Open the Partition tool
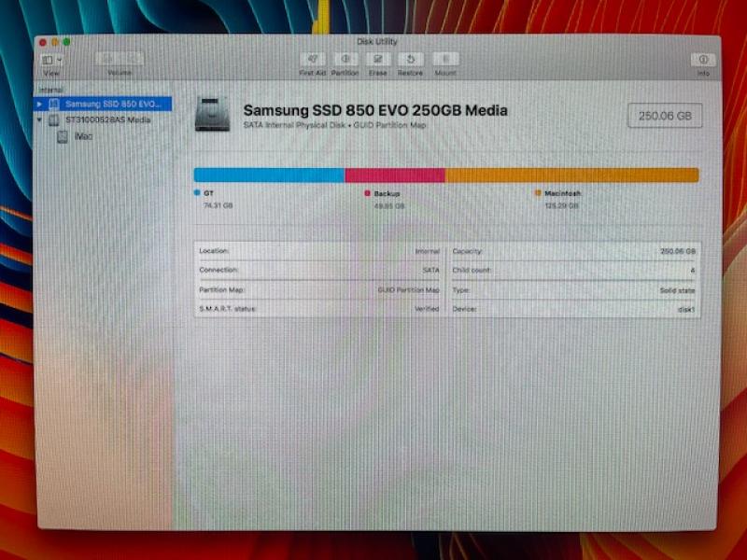 click(345, 59)
